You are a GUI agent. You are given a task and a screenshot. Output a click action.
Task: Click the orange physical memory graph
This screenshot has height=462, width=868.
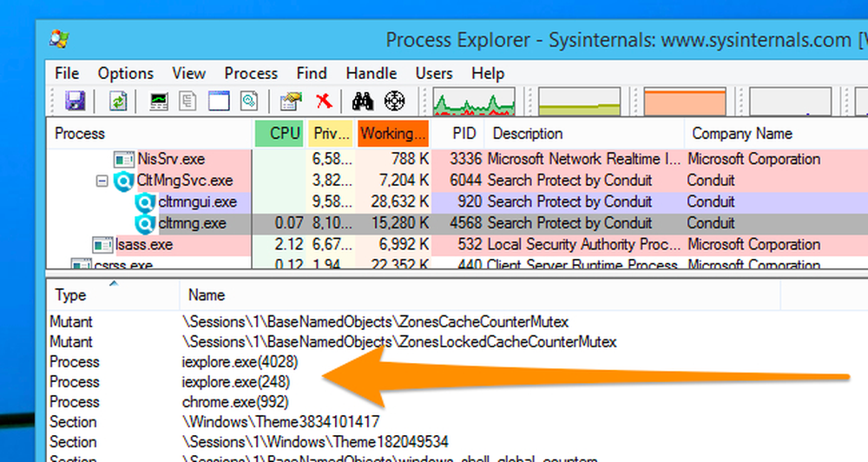click(685, 102)
